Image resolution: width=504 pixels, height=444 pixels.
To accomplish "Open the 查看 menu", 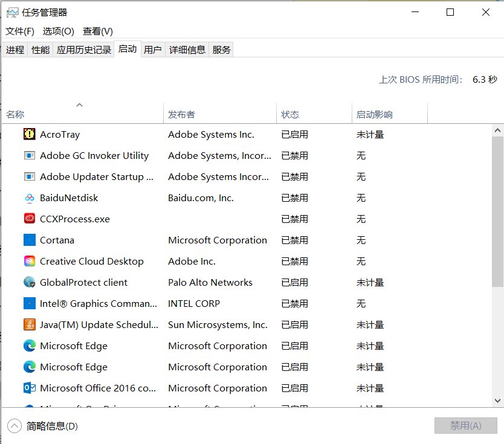I will click(97, 31).
